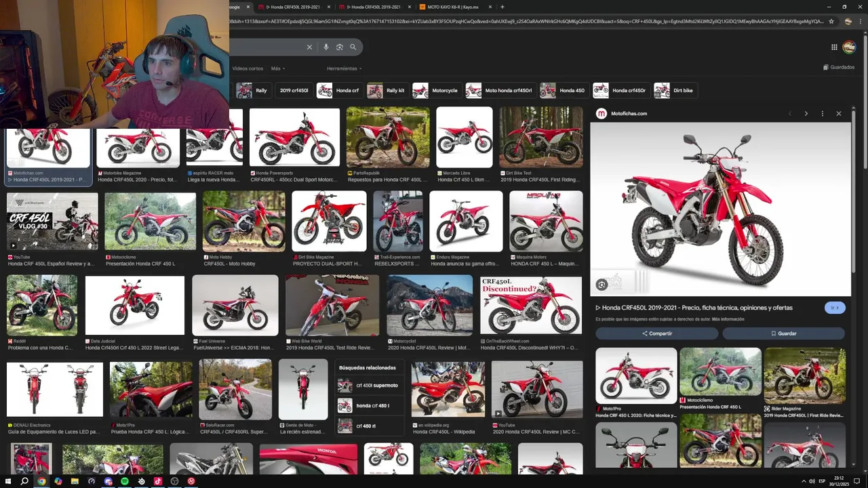Open the red circular app in taskbar
The width and height of the screenshot is (868, 488).
(191, 481)
